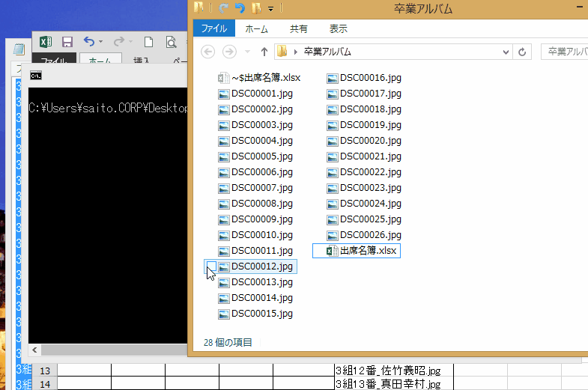The image size is (588, 390).
Task: Click the Excel app icon in Excel window
Action: pos(46,42)
